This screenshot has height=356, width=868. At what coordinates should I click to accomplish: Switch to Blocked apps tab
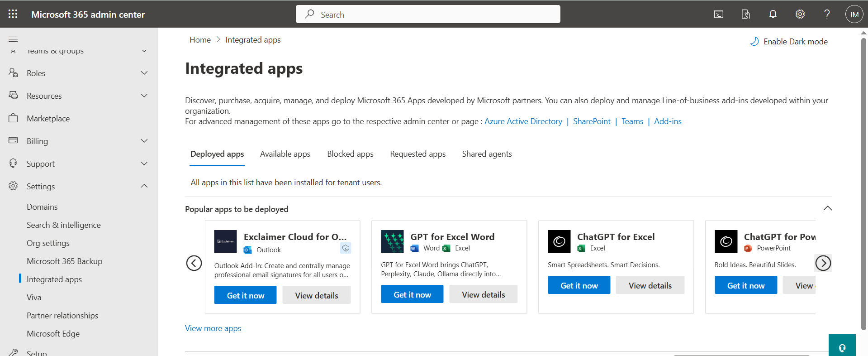[x=350, y=154]
